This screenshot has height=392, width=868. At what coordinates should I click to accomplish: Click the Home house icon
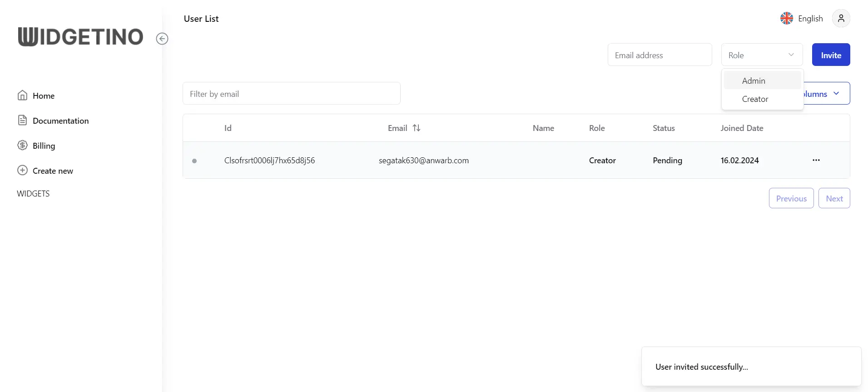(x=22, y=95)
